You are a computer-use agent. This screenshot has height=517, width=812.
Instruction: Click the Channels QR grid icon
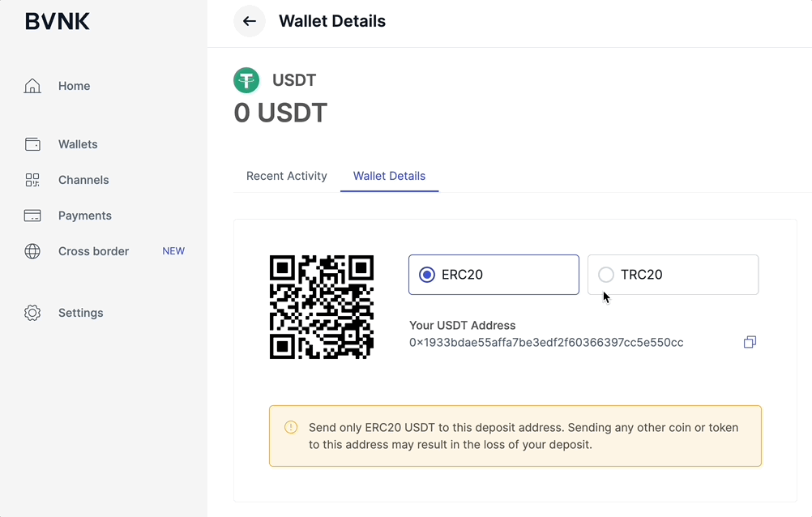(32, 180)
